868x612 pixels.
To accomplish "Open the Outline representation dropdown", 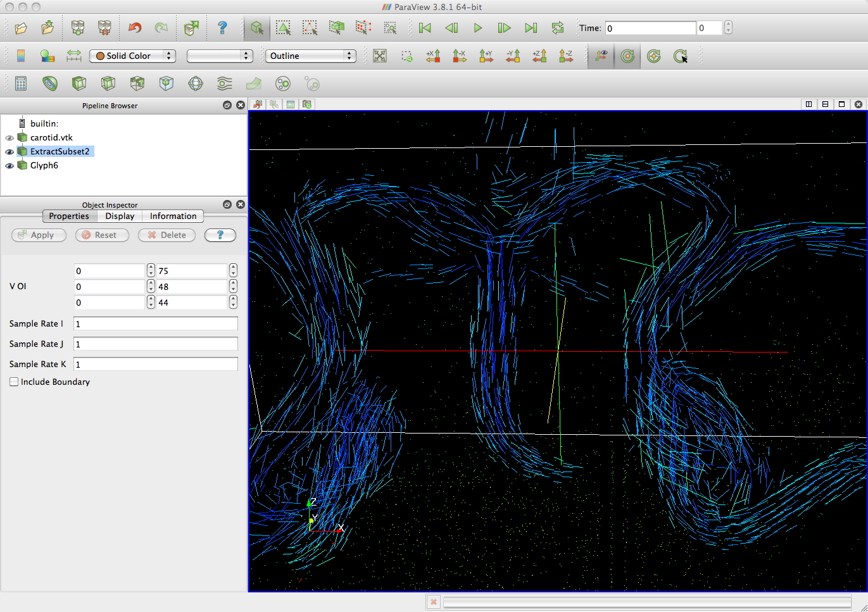I will click(311, 56).
